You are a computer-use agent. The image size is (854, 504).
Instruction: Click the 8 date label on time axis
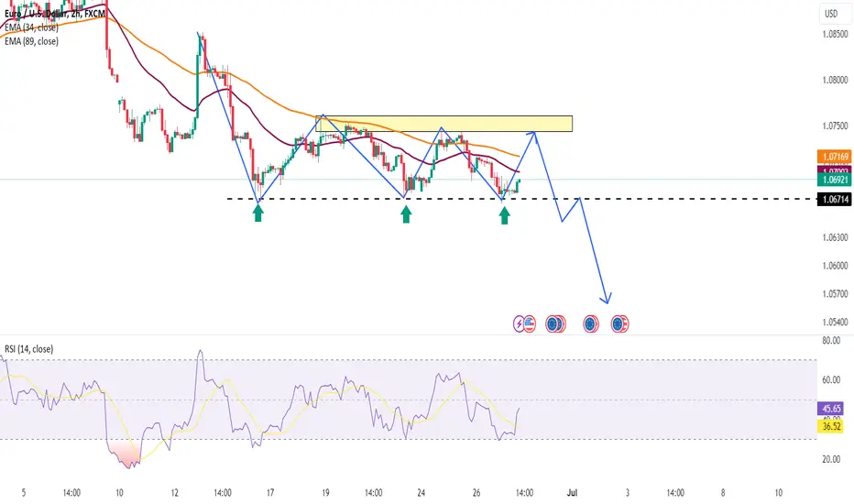coord(723,493)
